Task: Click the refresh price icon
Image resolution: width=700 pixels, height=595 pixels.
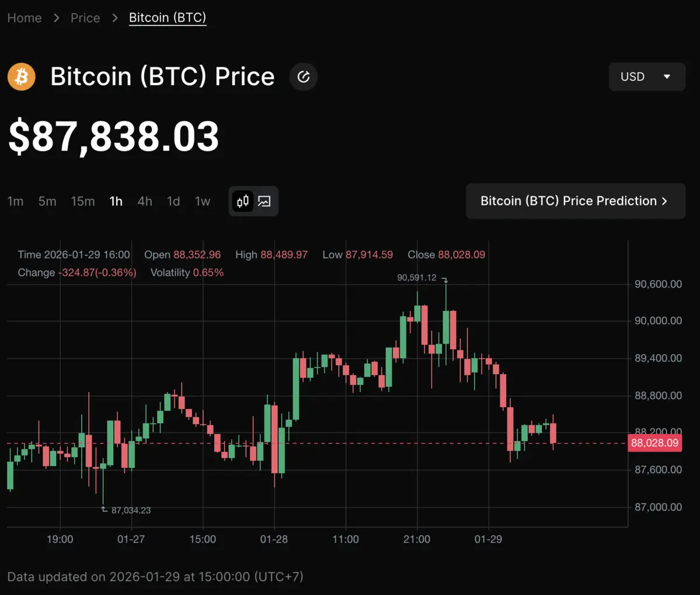Action: click(303, 76)
